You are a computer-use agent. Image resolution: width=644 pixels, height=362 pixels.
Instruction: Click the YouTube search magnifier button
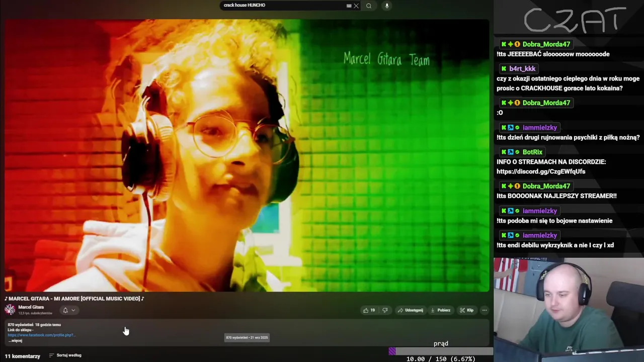pyautogui.click(x=369, y=6)
